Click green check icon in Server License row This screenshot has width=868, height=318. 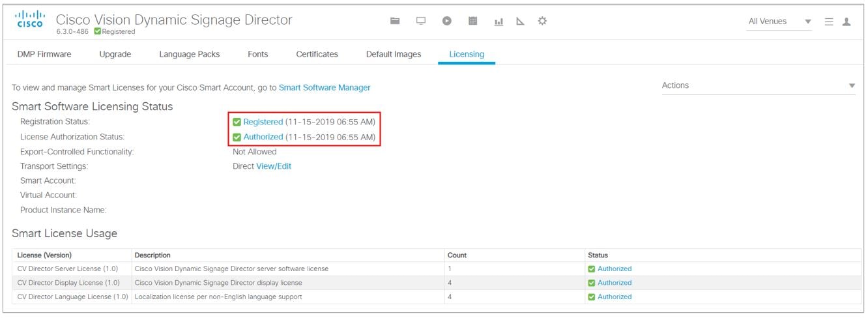(592, 268)
